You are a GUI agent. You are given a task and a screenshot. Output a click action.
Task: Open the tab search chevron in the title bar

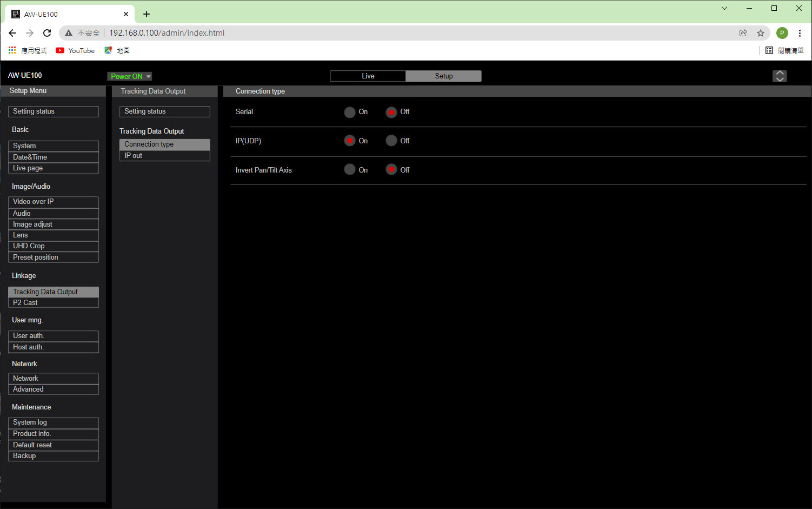coord(724,8)
